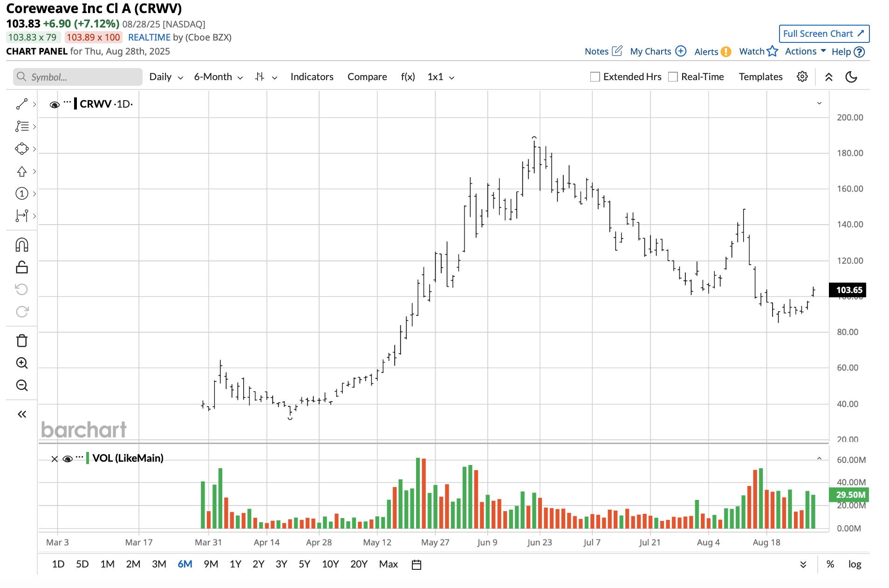This screenshot has width=889, height=588.
Task: Open chart settings gear icon
Action: coord(802,77)
